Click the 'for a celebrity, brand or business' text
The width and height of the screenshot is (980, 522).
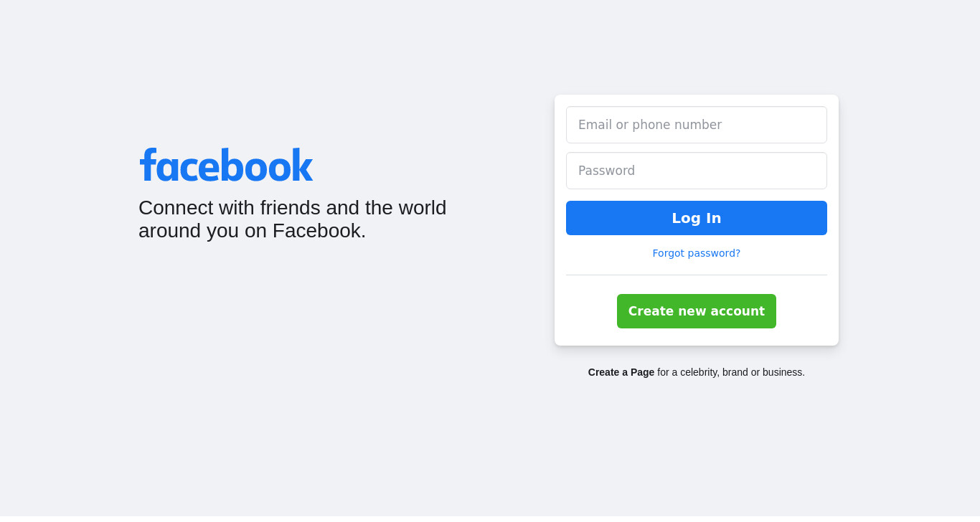731,372
